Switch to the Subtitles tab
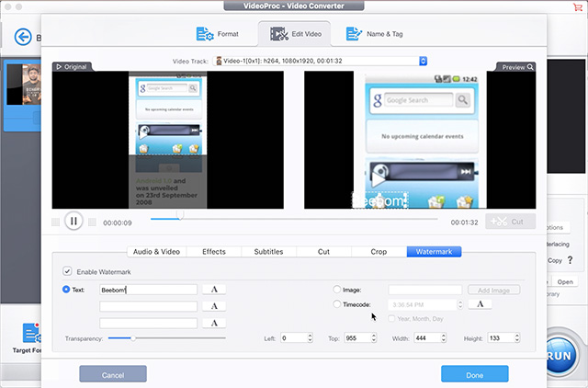The width and height of the screenshot is (588, 388). pyautogui.click(x=268, y=251)
